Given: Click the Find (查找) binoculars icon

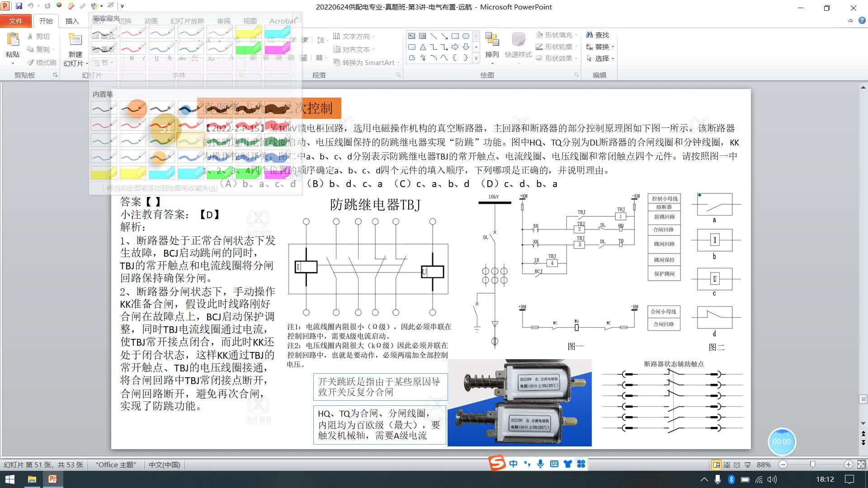Looking at the screenshot, I should [589, 35].
